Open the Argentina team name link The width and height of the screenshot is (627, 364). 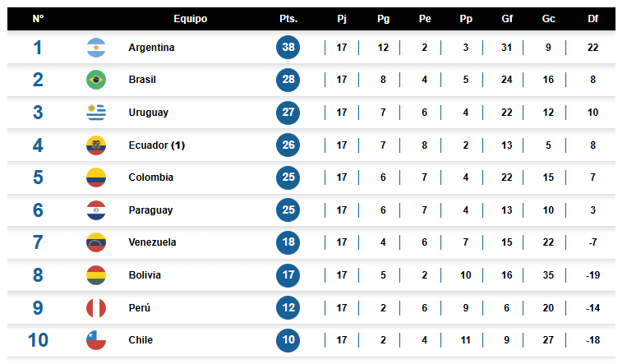click(151, 48)
